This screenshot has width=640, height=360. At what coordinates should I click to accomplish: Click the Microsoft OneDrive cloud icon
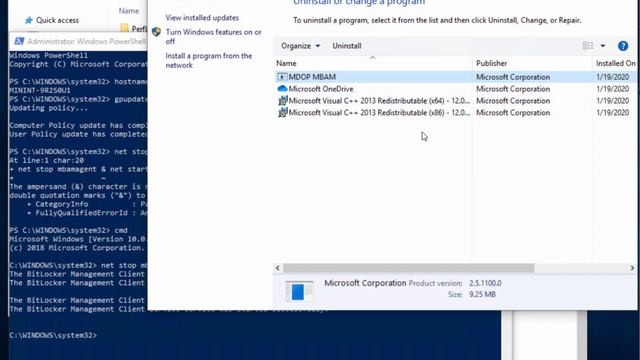point(282,89)
